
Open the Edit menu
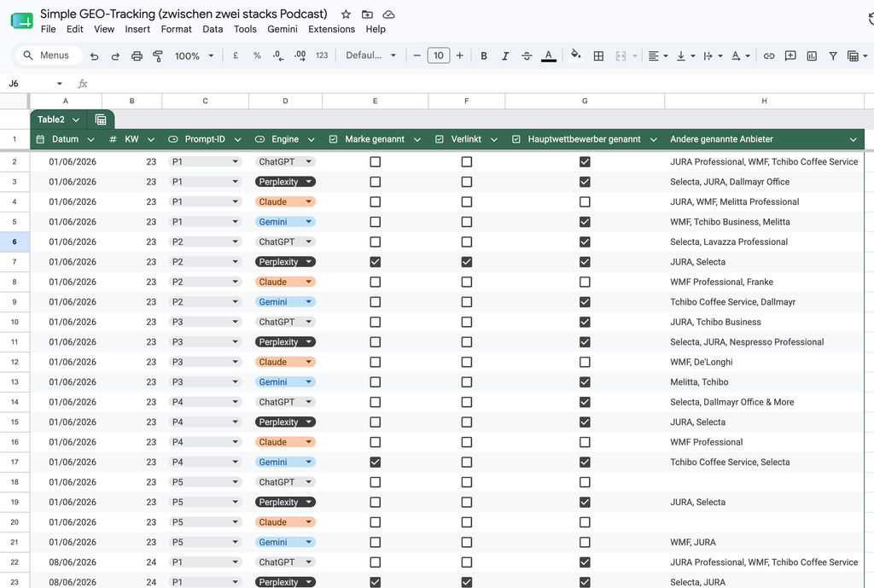click(75, 29)
